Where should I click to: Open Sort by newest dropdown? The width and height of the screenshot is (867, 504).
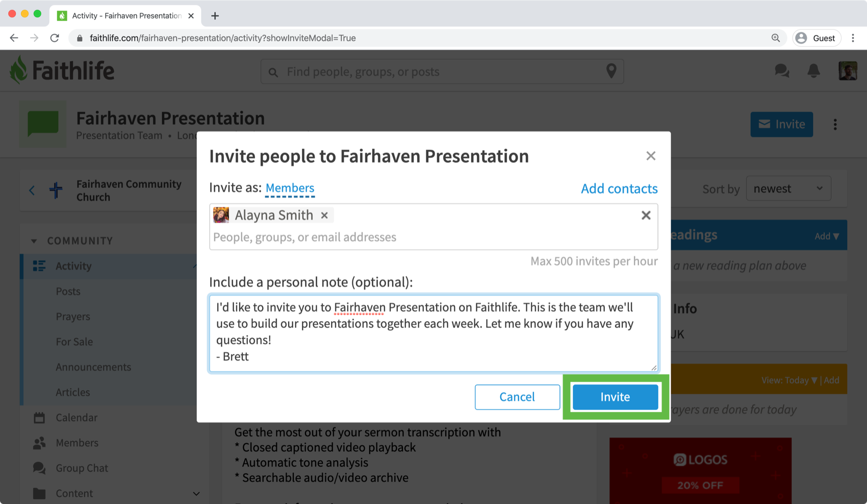click(x=788, y=189)
